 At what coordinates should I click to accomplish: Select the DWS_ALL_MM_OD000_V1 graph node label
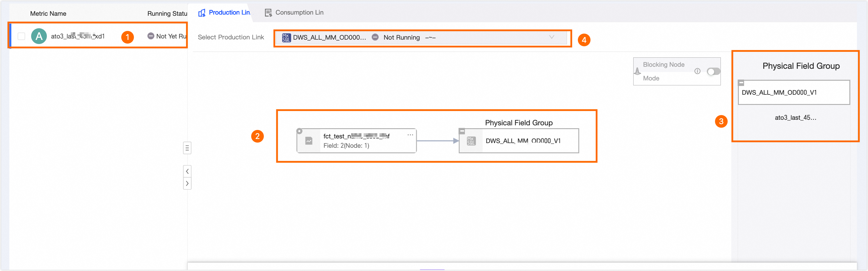pos(523,141)
